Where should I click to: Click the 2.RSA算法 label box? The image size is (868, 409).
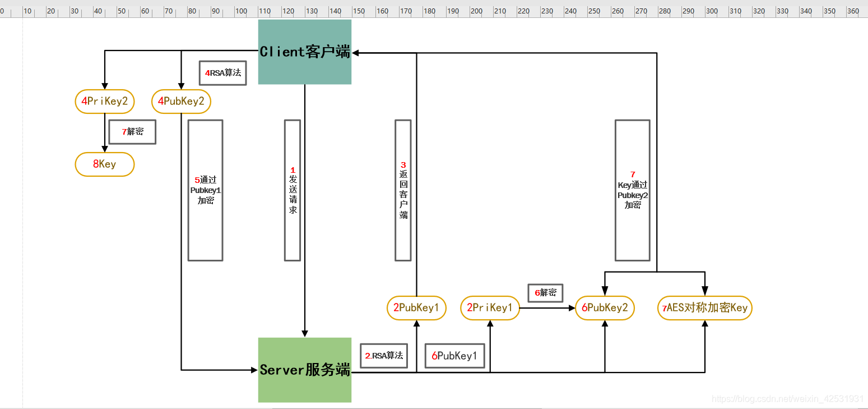point(384,356)
